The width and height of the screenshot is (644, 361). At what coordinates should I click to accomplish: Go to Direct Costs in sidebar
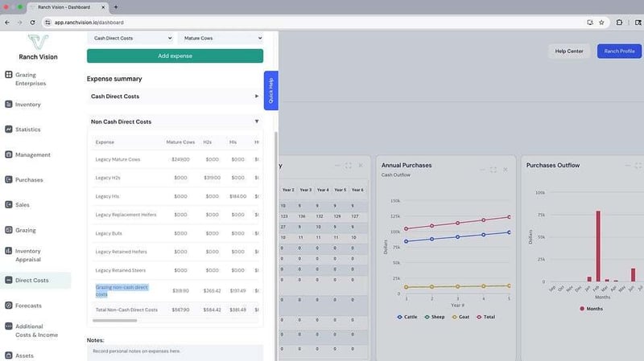point(32,281)
